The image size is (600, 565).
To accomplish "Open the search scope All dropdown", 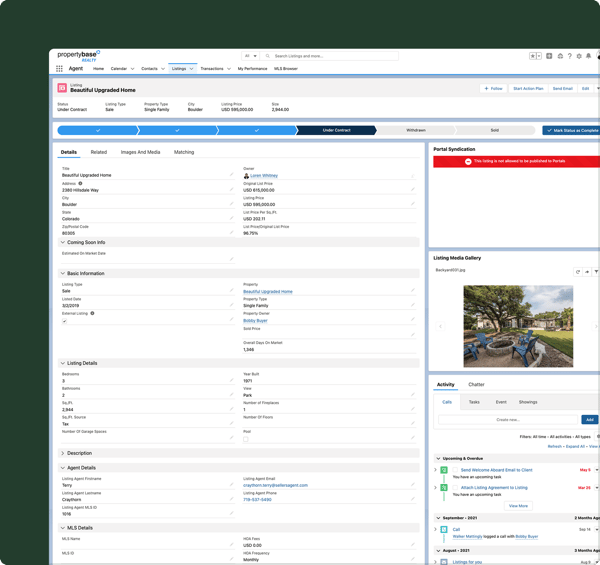I will point(251,56).
